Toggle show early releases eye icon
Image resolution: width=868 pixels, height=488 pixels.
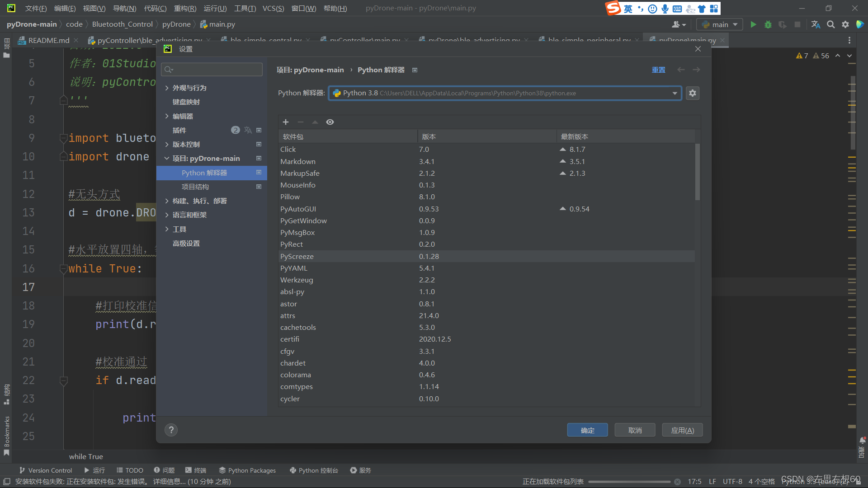pyautogui.click(x=330, y=122)
